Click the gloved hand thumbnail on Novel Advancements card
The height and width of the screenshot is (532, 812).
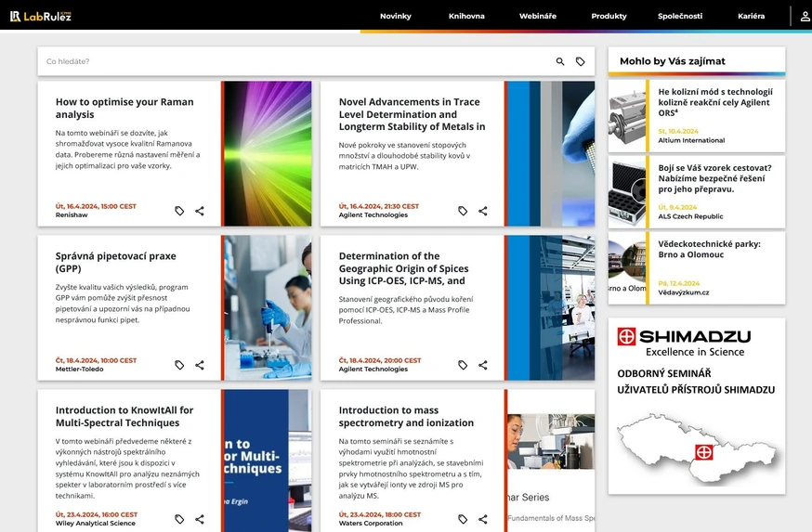tap(551, 154)
